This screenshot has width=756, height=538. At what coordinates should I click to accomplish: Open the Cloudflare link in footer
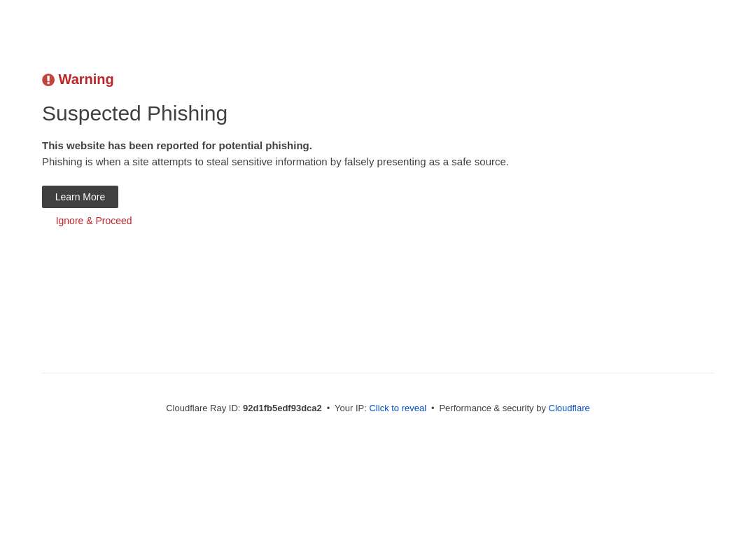[x=569, y=408]
